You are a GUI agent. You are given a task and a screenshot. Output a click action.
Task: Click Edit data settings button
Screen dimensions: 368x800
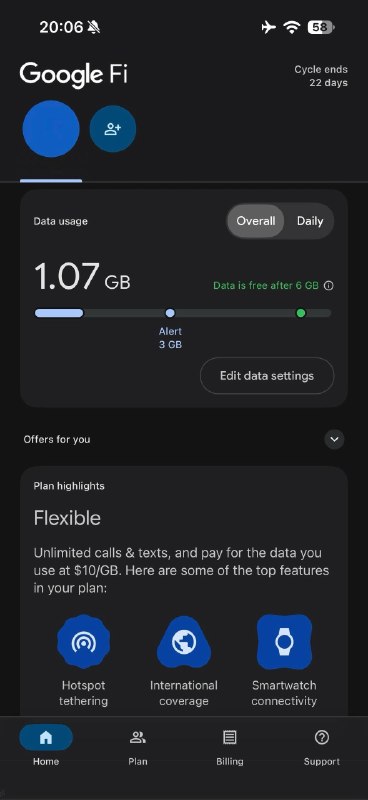pos(267,376)
